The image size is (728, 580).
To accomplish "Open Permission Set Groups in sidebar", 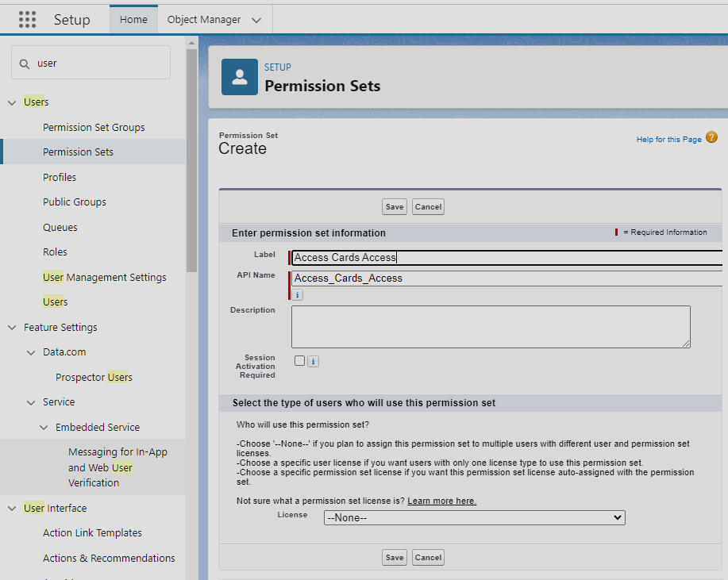I will (x=94, y=127).
